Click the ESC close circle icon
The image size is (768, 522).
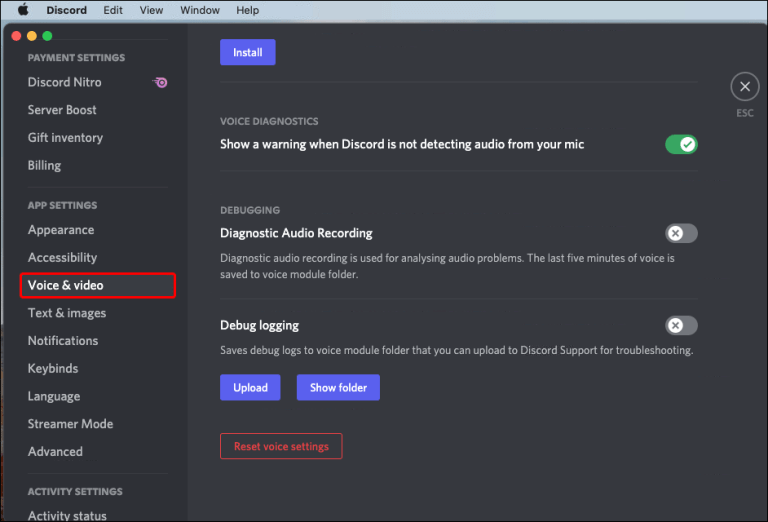(744, 87)
